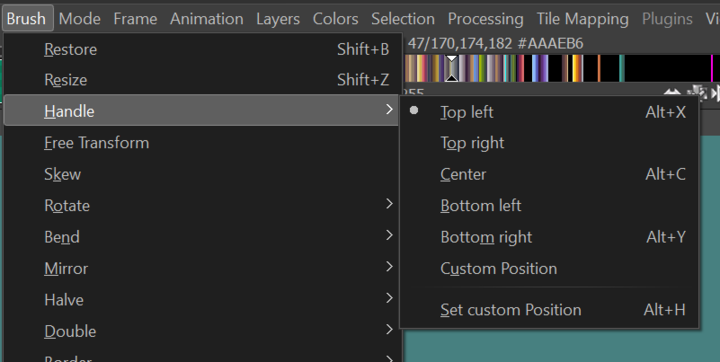Open the Animation menu
The height and width of the screenshot is (362, 720).
[x=207, y=19]
